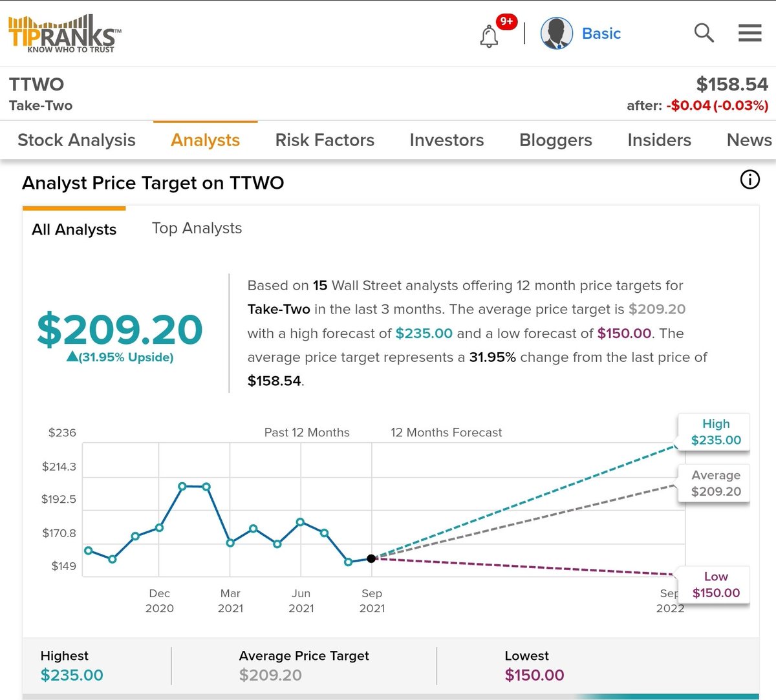
Task: Click the Basic account label
Action: click(601, 34)
